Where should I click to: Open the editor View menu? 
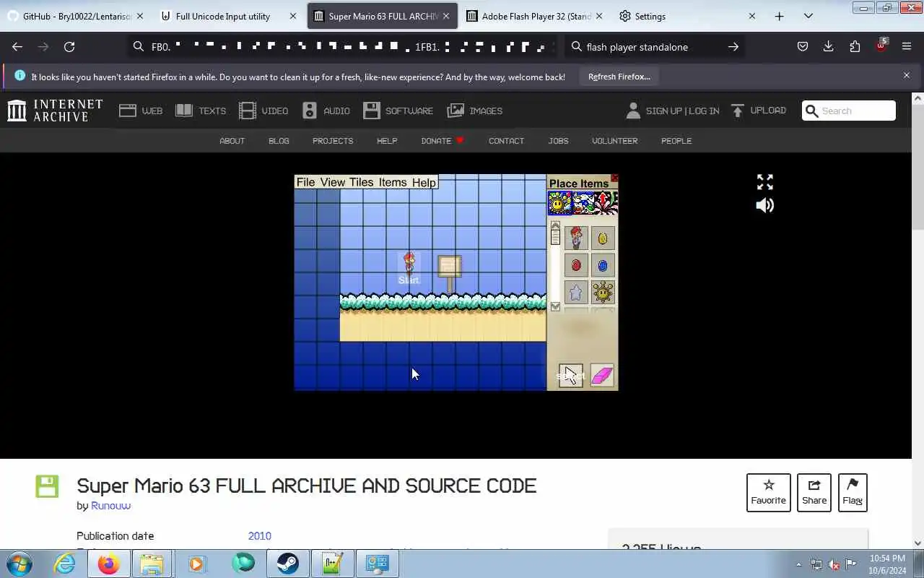(x=333, y=182)
